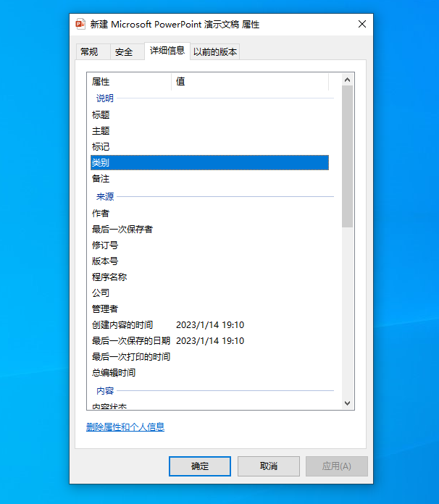The width and height of the screenshot is (439, 504).
Task: Select the 主题 property row
Action: (209, 131)
